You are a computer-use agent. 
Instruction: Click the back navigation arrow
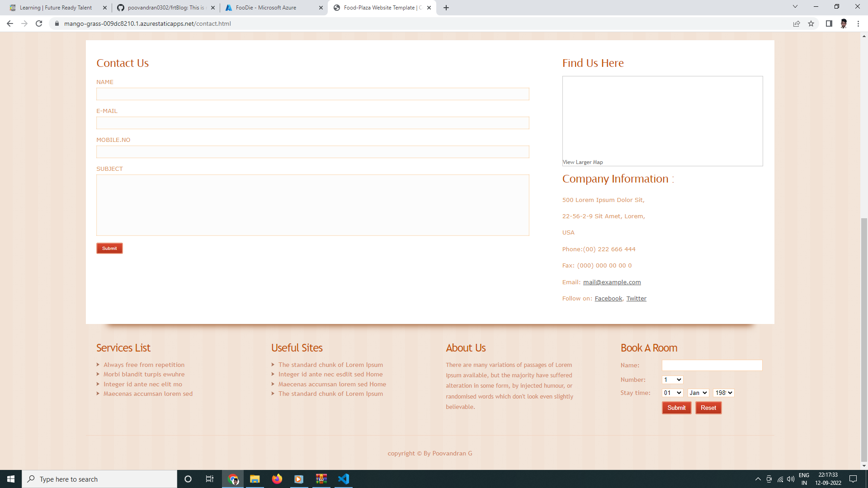tap(9, 23)
